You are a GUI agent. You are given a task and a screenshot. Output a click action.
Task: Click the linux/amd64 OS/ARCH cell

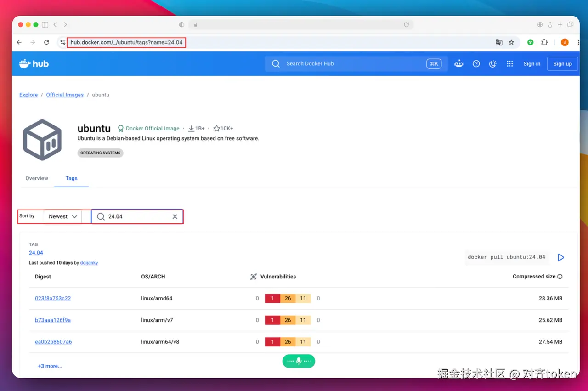point(157,298)
